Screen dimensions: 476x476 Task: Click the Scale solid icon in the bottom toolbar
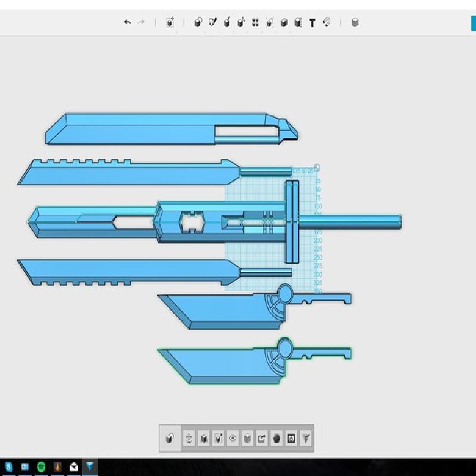203,439
